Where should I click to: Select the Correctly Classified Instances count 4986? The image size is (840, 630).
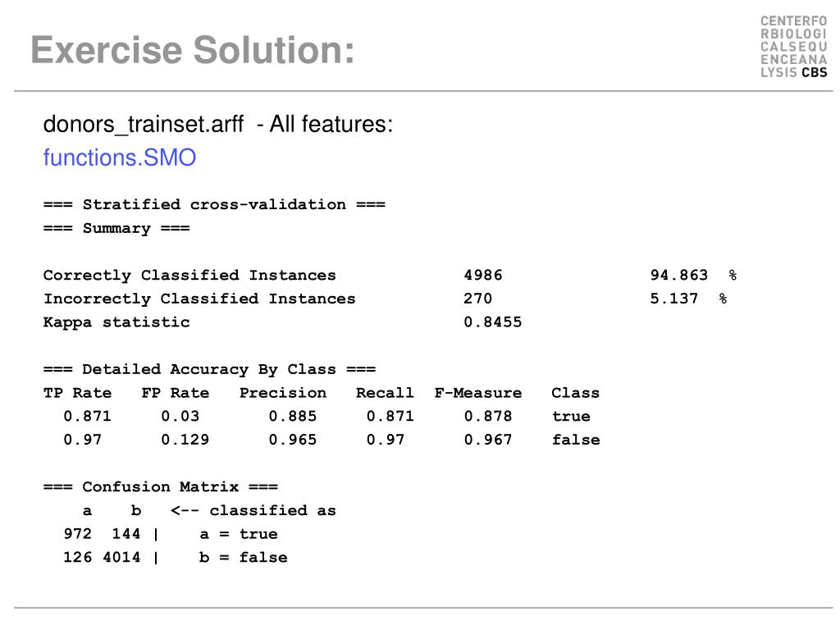(x=482, y=276)
